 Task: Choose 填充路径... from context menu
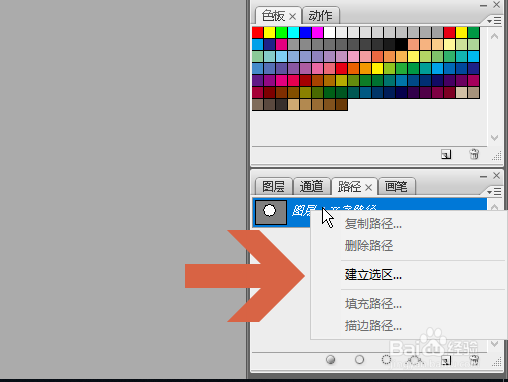[x=373, y=304]
